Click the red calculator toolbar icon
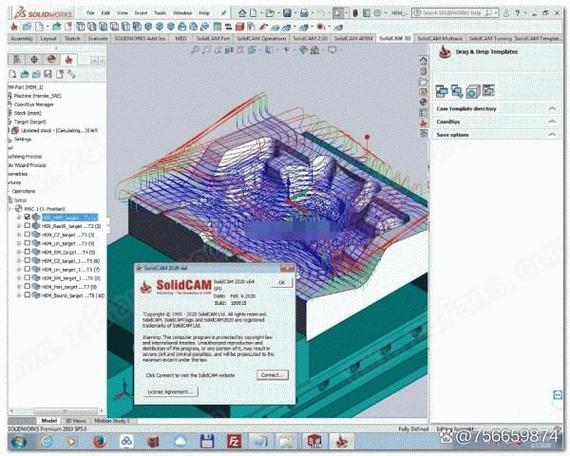 click(x=240, y=27)
